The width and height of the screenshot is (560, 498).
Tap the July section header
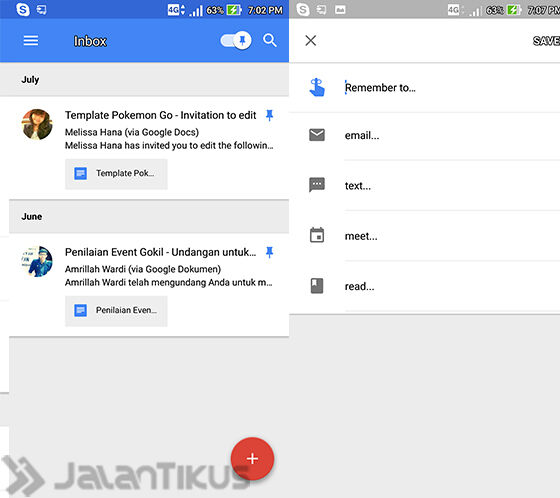point(144,79)
